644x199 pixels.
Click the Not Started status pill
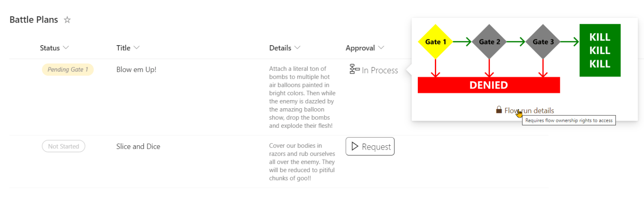(x=64, y=146)
